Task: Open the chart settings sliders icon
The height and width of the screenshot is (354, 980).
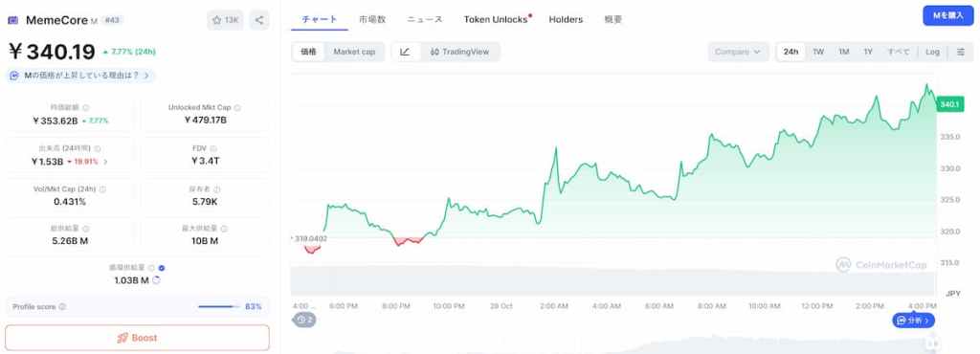Action: tap(961, 52)
